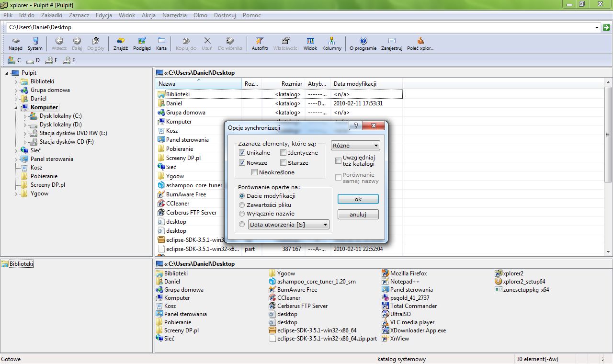The width and height of the screenshot is (613, 364).
Task: Sort by Data modyfikacji column header
Action: click(366, 84)
